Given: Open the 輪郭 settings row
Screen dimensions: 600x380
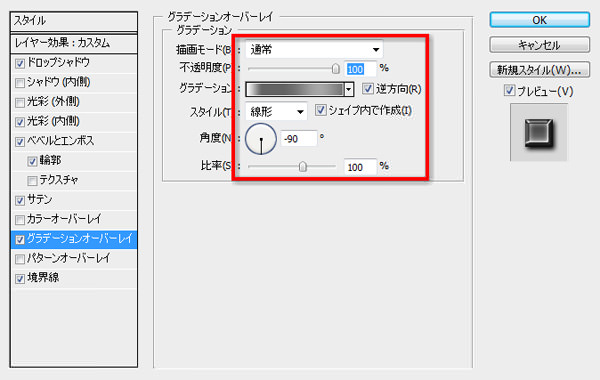Looking at the screenshot, I should point(74,161).
